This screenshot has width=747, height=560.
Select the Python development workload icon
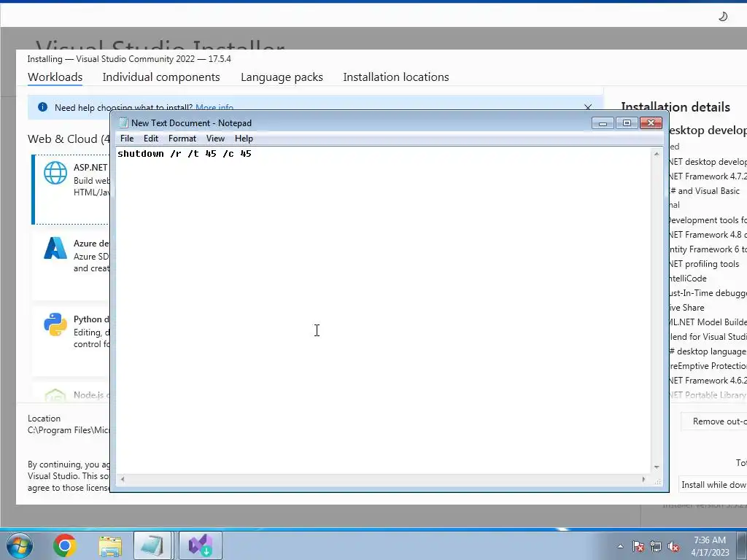click(55, 324)
